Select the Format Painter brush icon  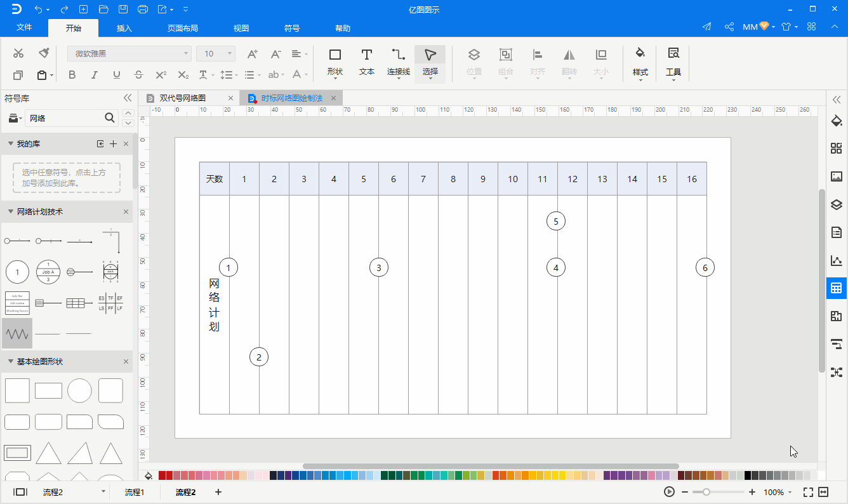point(44,53)
